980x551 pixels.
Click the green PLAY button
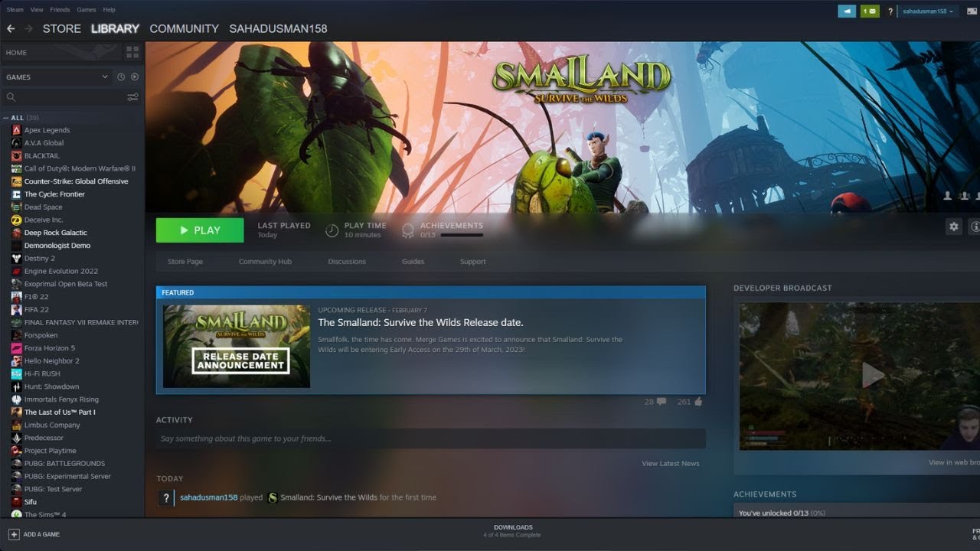(x=200, y=230)
